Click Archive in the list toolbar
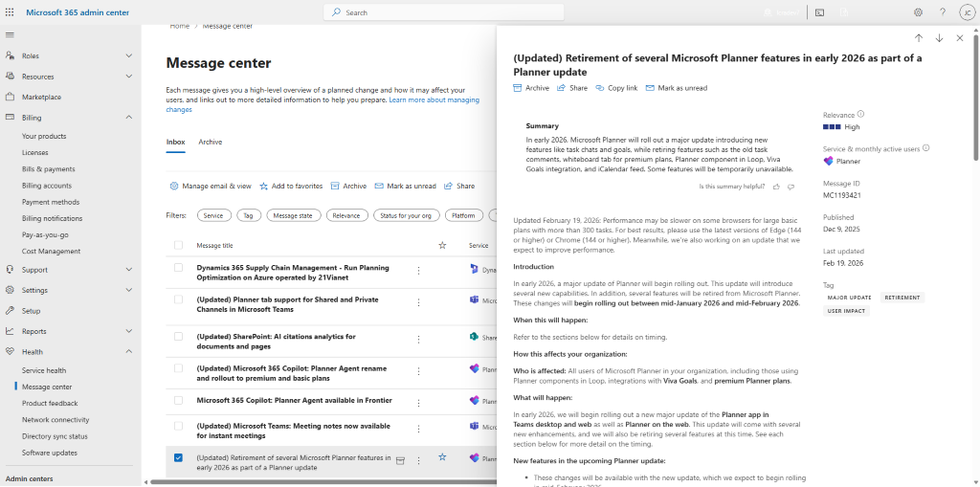This screenshot has height=487, width=980. pyautogui.click(x=348, y=186)
